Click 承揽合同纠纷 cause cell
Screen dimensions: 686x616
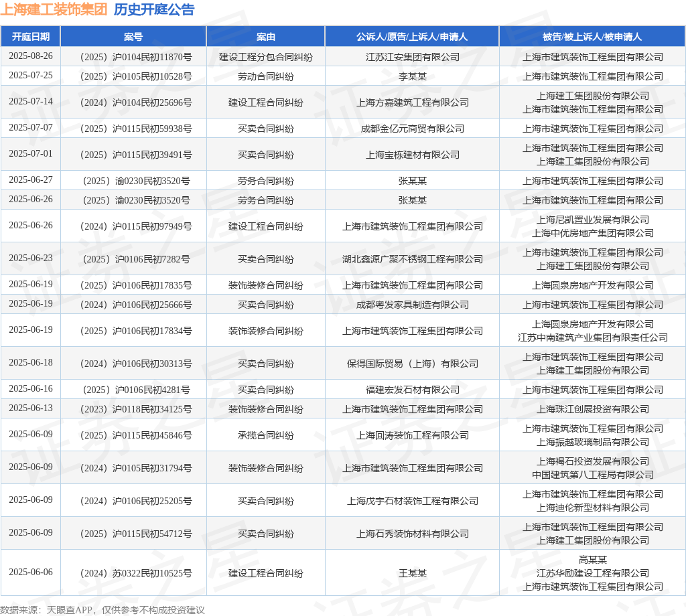[x=265, y=435]
